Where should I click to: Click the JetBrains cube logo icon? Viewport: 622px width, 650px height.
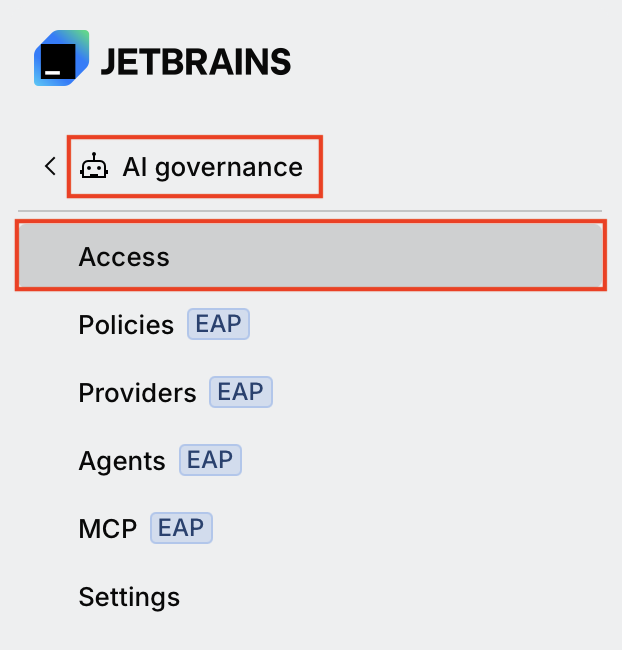point(61,58)
